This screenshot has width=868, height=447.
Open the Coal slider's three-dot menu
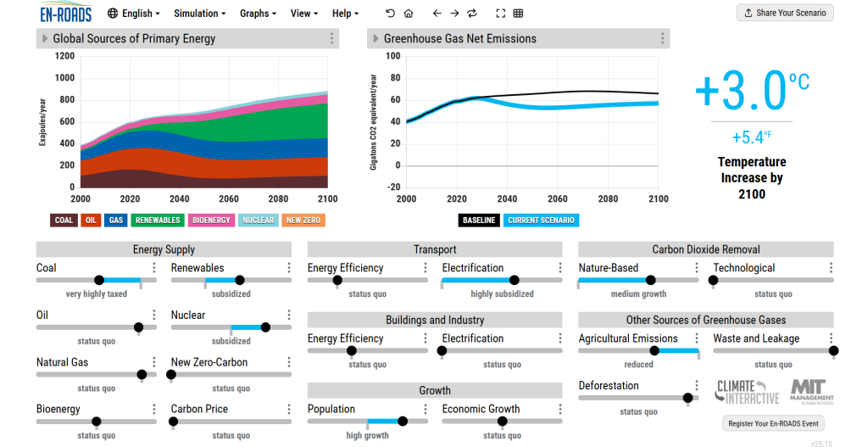pyautogui.click(x=154, y=268)
